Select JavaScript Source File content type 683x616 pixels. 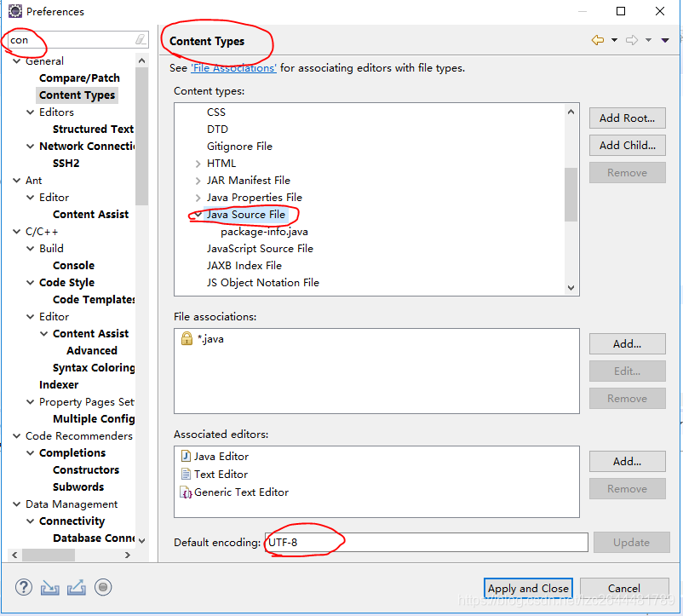pos(260,248)
